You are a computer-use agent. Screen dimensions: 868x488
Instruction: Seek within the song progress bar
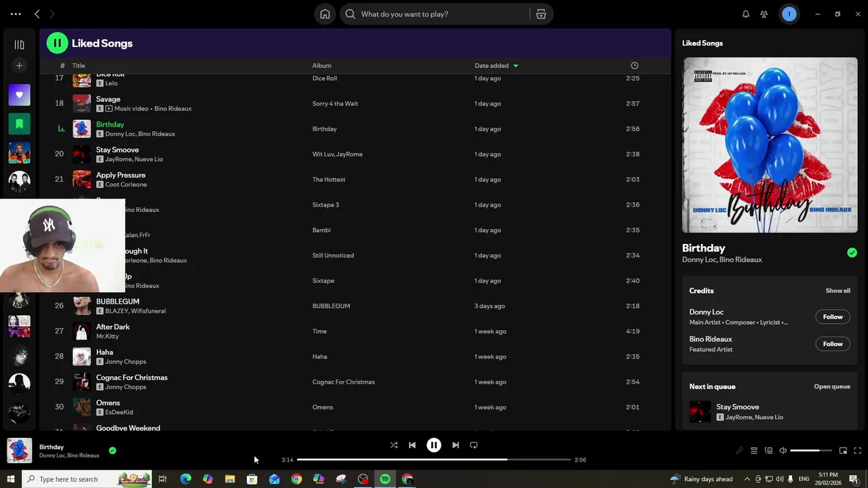tap(434, 460)
